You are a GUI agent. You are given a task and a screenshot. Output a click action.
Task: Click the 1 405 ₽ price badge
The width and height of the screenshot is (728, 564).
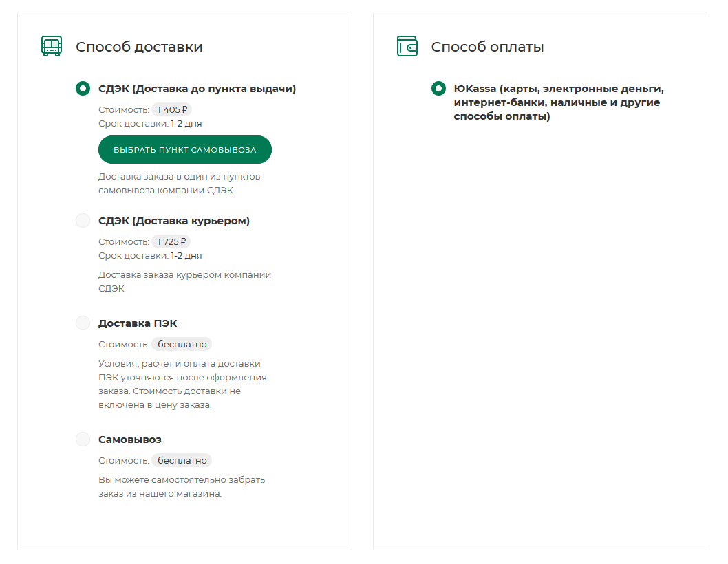pos(172,109)
